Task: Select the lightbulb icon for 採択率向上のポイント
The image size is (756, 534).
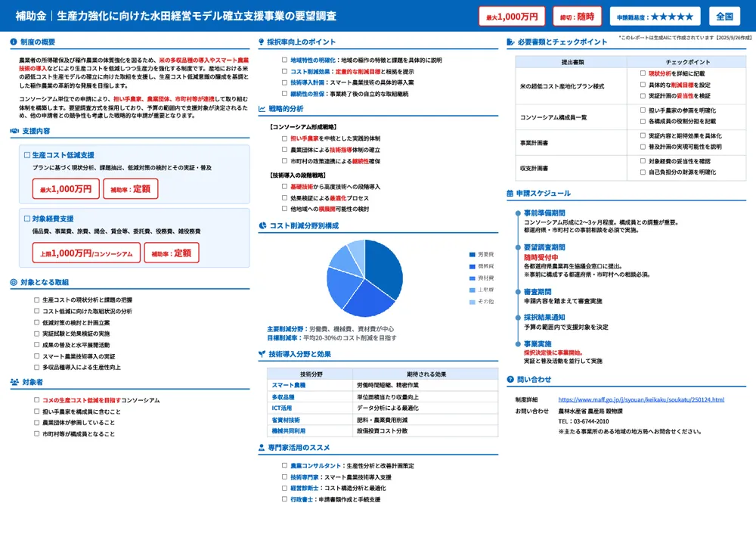Action: [x=260, y=42]
